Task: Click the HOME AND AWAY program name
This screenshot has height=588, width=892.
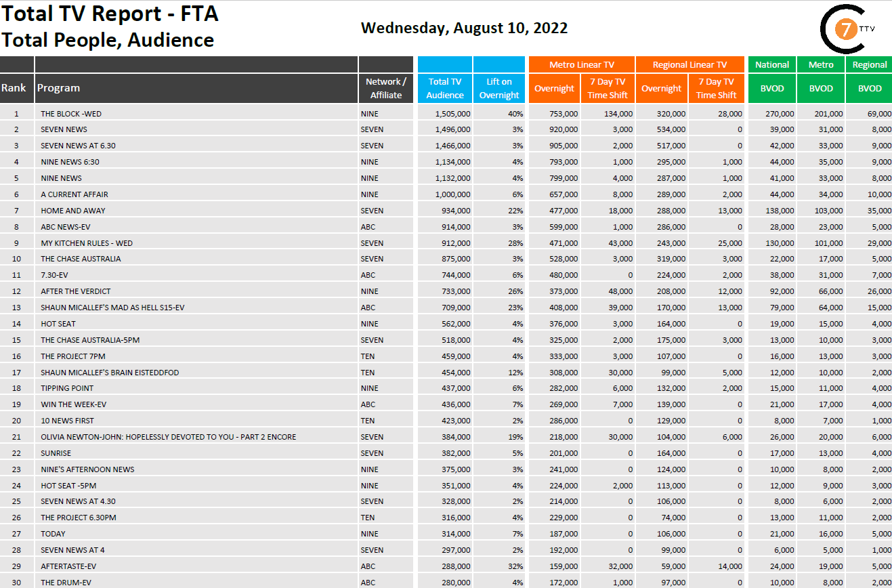Action: point(73,211)
